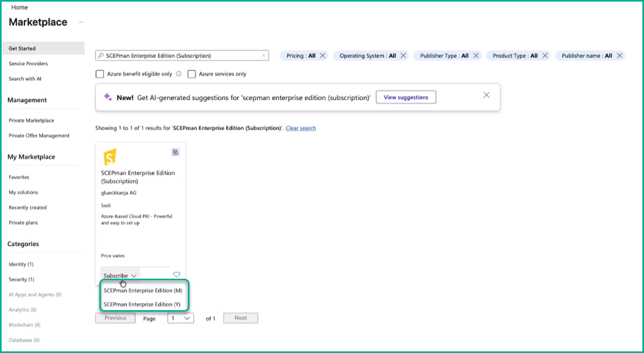The width and height of the screenshot is (644, 353).
Task: Choose SCEPman Enterprise Edition (Y) plan
Action: click(142, 304)
